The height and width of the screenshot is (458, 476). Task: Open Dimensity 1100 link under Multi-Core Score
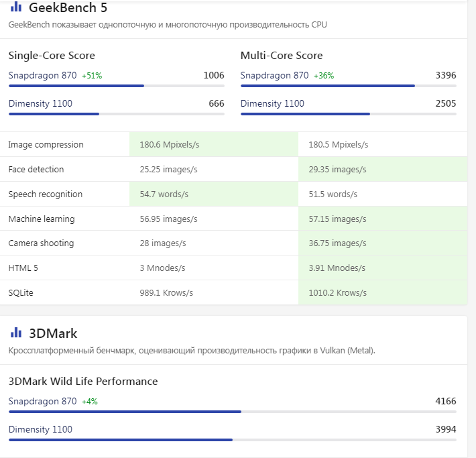coord(272,103)
